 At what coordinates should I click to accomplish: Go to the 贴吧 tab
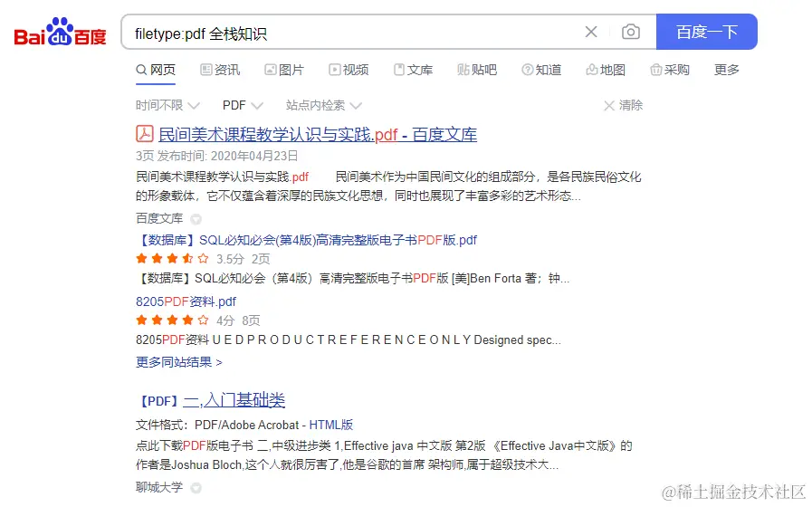pyautogui.click(x=477, y=70)
